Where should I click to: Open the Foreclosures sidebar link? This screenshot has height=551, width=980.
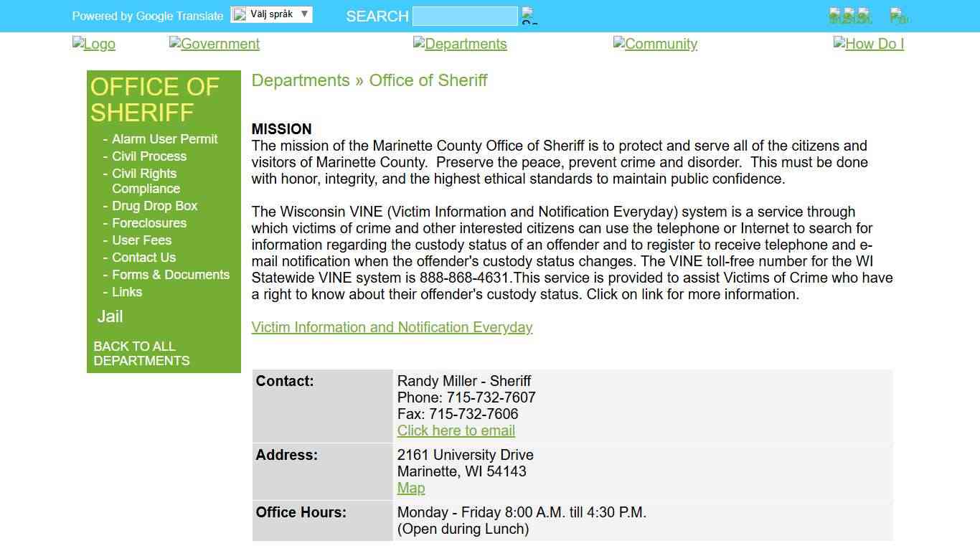(x=149, y=223)
